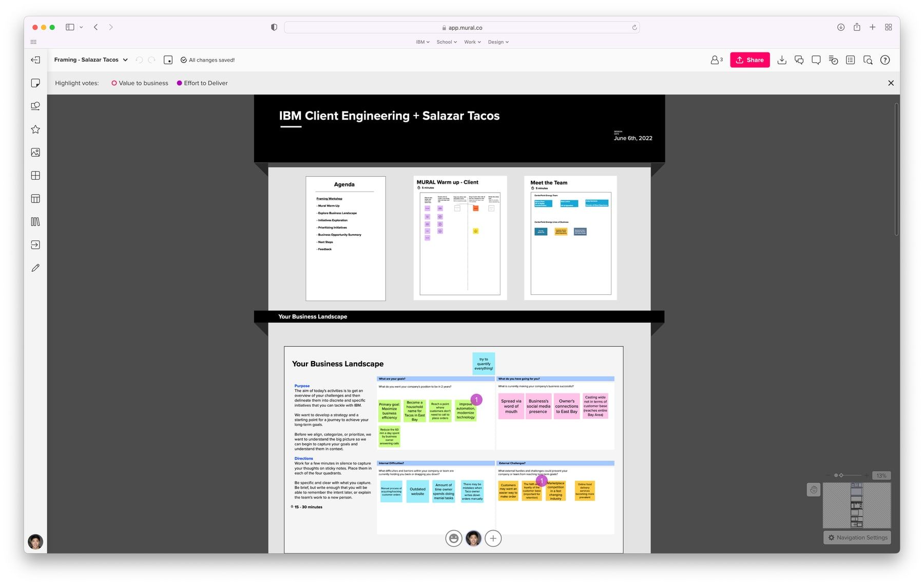924x585 pixels.
Task: Open the favorites bar apps grid icon
Action: tap(34, 42)
